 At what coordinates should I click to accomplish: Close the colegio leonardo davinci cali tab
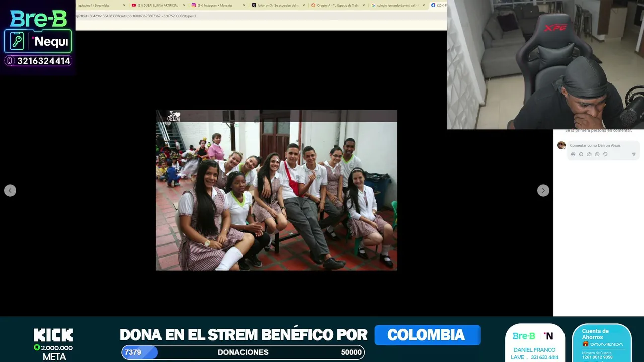(x=424, y=5)
